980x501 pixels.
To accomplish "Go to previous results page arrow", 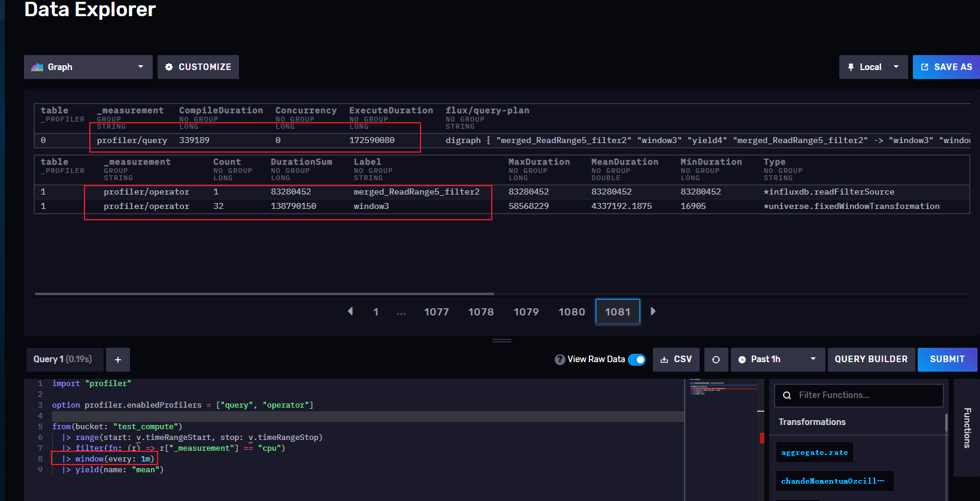I will (350, 311).
